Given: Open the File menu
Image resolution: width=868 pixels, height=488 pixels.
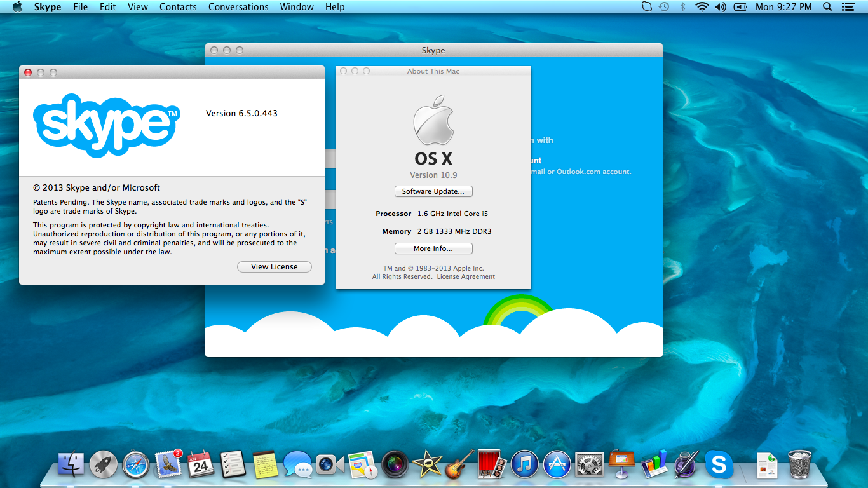Looking at the screenshot, I should pos(81,7).
